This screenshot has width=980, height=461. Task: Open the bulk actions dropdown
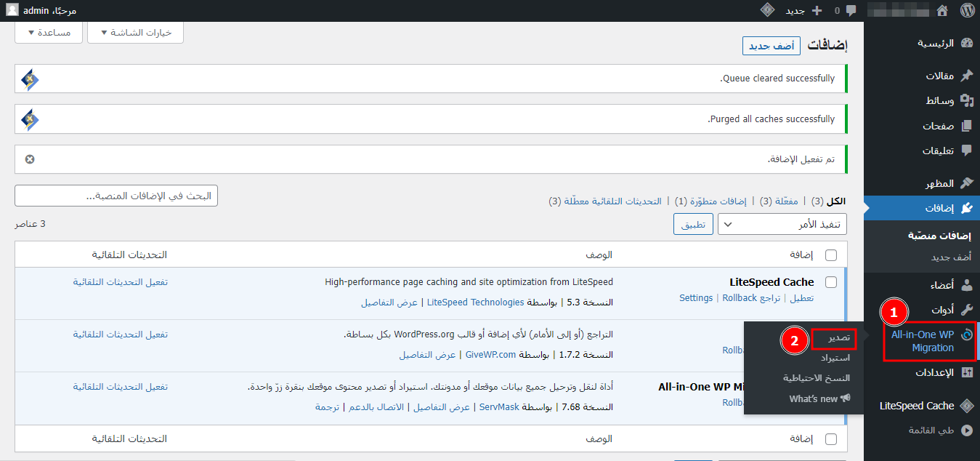[x=782, y=225]
